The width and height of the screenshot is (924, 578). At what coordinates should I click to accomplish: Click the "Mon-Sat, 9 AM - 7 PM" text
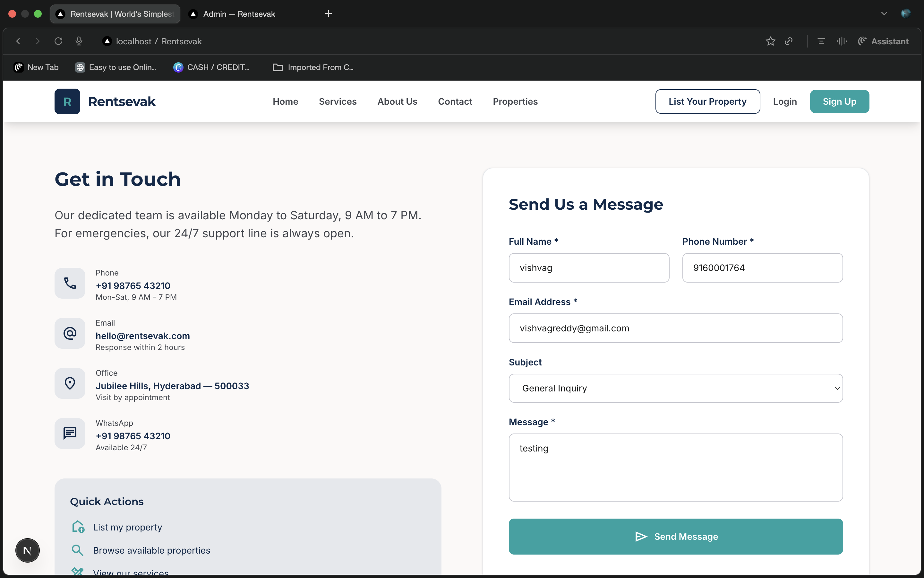[136, 297]
